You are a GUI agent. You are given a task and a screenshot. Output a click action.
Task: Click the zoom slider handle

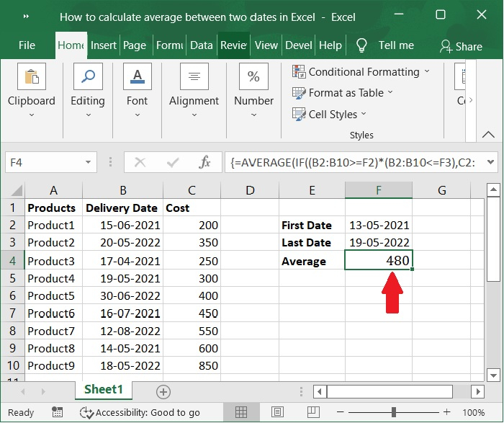(x=394, y=413)
